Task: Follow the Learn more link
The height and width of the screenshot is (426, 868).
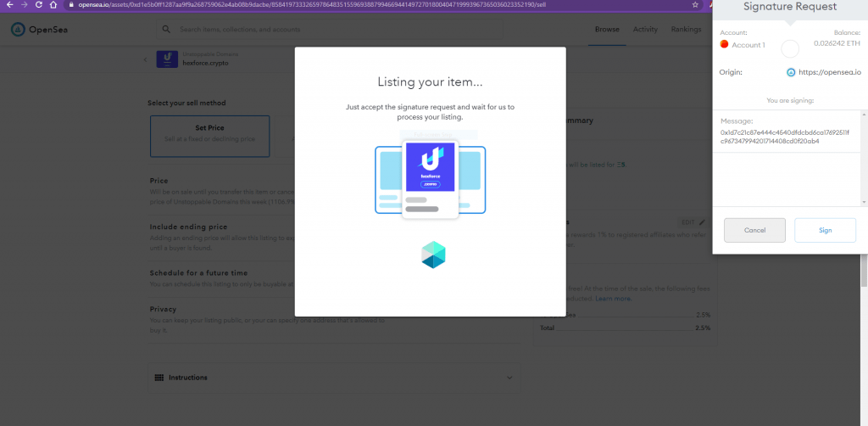Action: pos(614,299)
